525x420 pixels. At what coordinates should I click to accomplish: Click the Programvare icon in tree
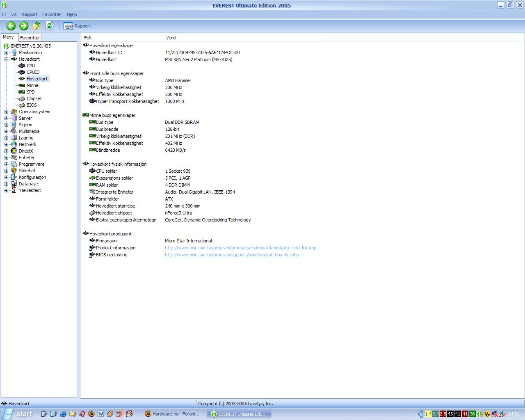(14, 164)
